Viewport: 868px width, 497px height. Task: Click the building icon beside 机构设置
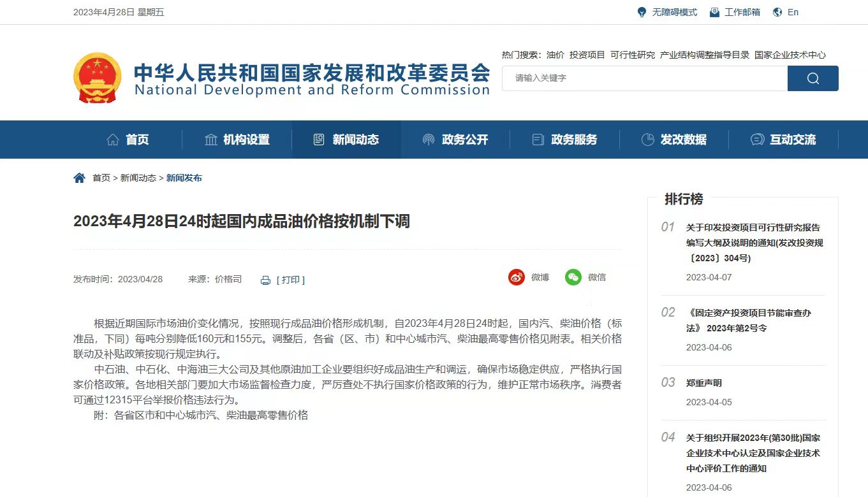(x=211, y=140)
